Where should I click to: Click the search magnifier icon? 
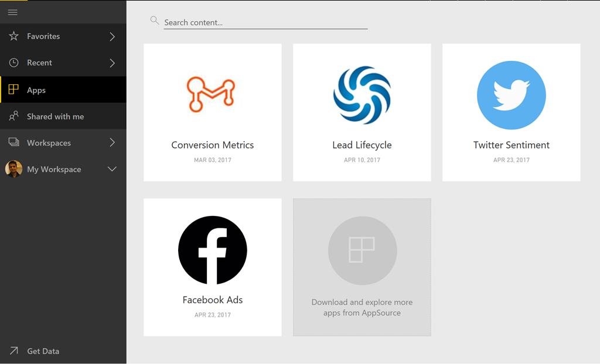pyautogui.click(x=155, y=20)
